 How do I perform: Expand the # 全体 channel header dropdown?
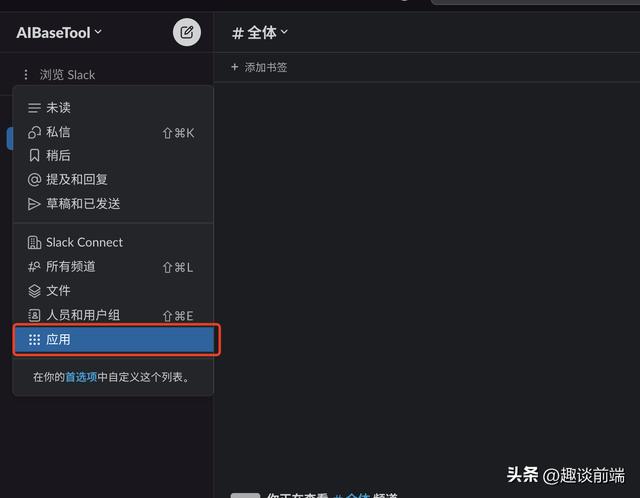[260, 32]
